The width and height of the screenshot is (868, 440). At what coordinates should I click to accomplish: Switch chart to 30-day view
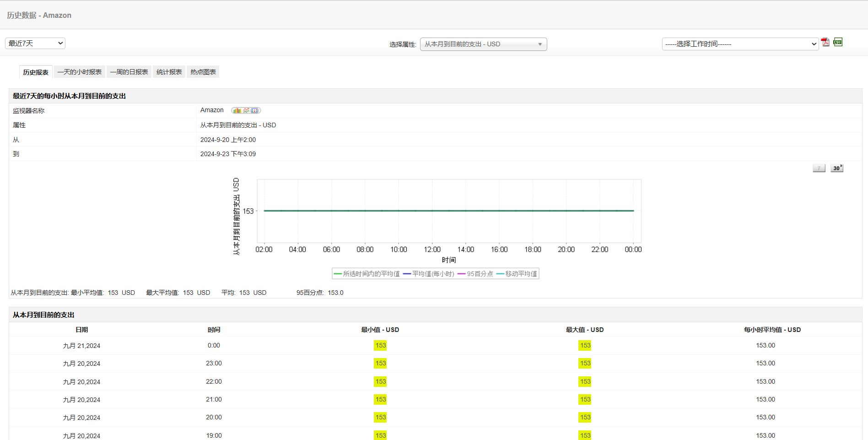pos(836,168)
